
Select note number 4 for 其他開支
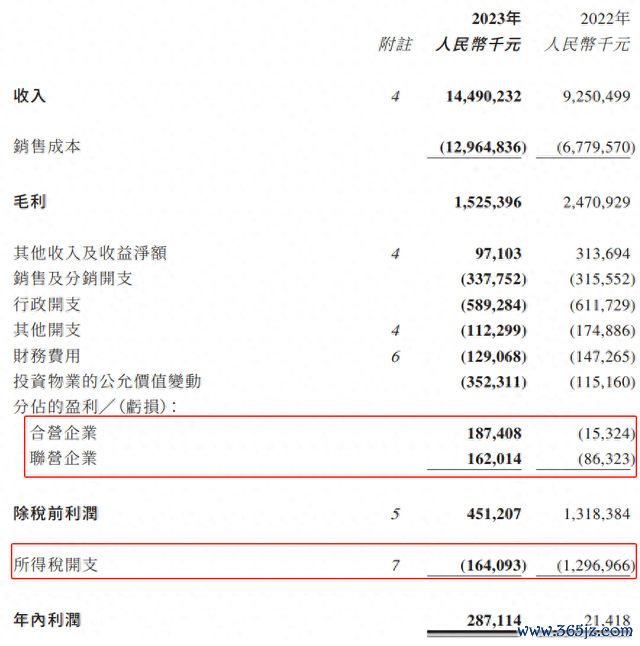pos(396,330)
